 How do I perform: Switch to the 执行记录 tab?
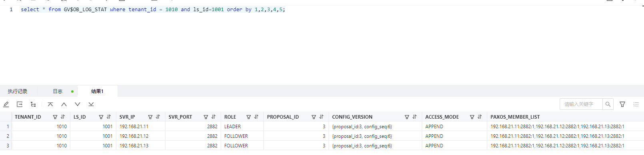pyautogui.click(x=18, y=91)
